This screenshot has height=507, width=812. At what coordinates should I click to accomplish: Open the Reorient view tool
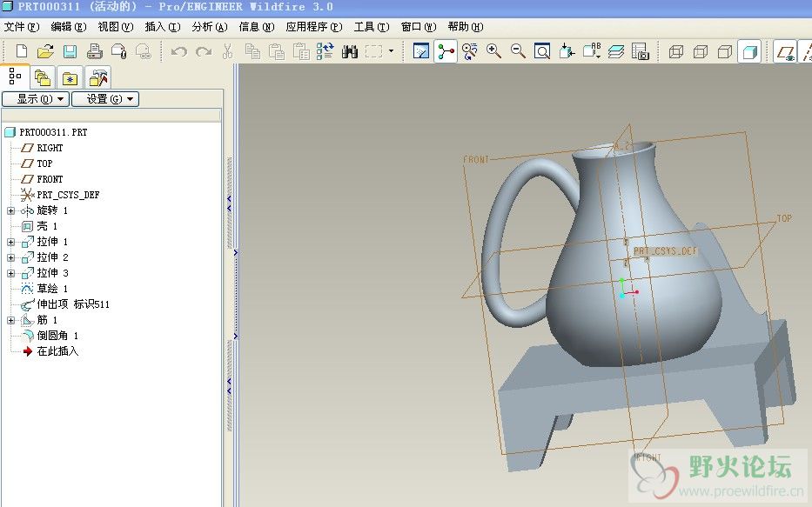pos(567,51)
